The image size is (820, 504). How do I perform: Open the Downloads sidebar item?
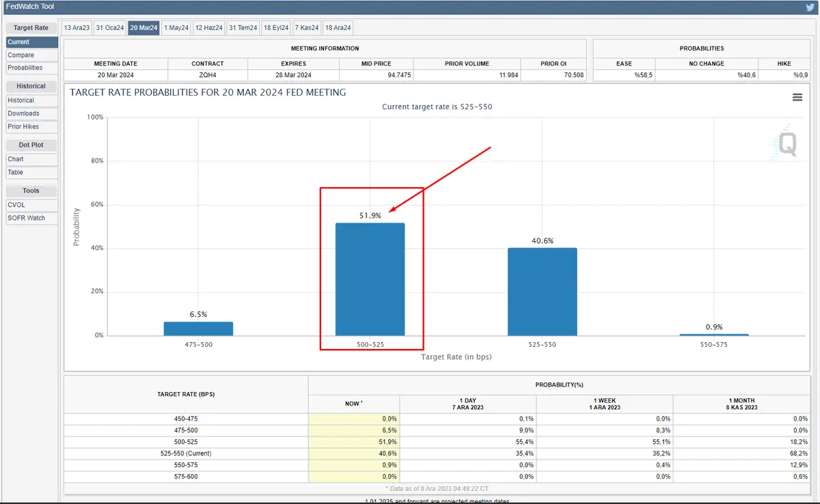(24, 113)
